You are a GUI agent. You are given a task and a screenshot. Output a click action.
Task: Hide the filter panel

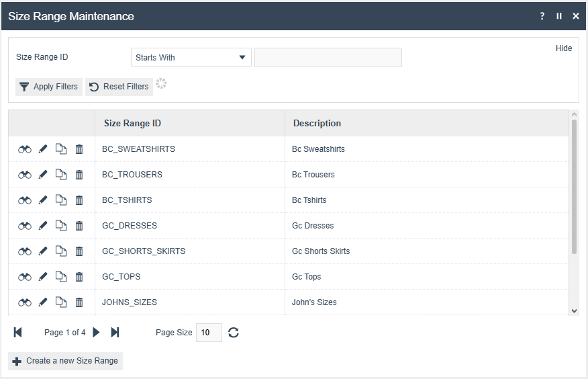[564, 48]
